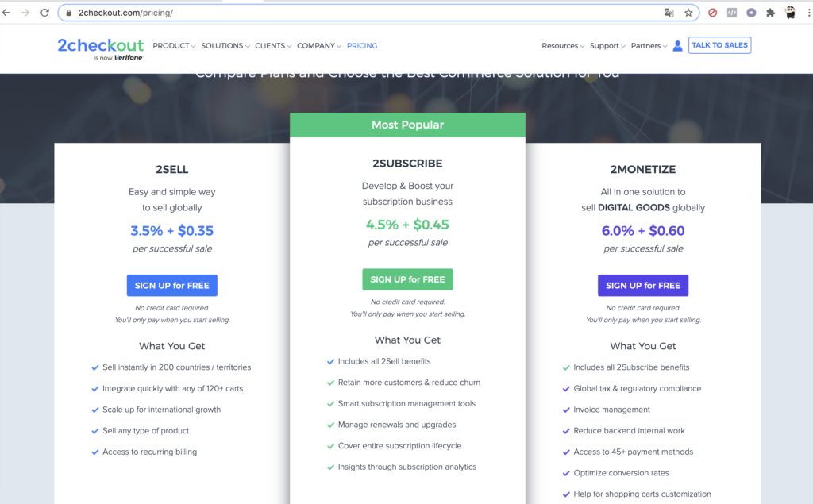Screen dimensions: 813x504
Task: Sign up for free on 2MONETIZE plan
Action: (x=643, y=285)
